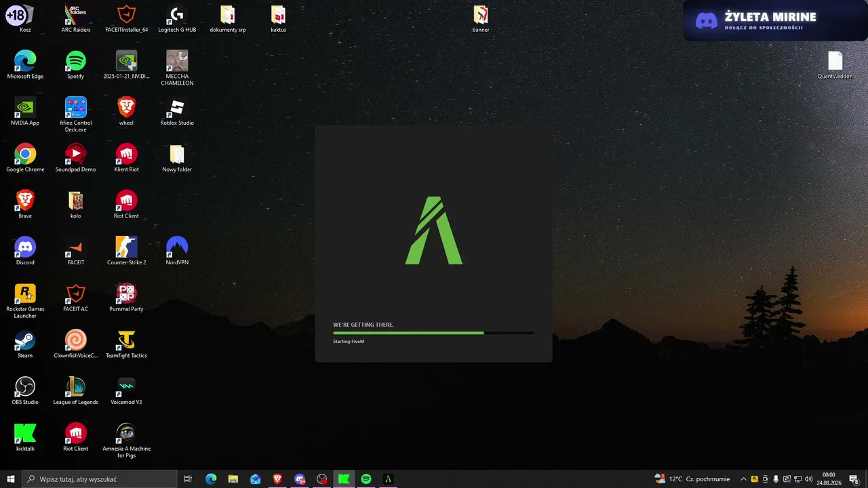
Task: Launch the Brave desktop shortcut
Action: coord(25,205)
